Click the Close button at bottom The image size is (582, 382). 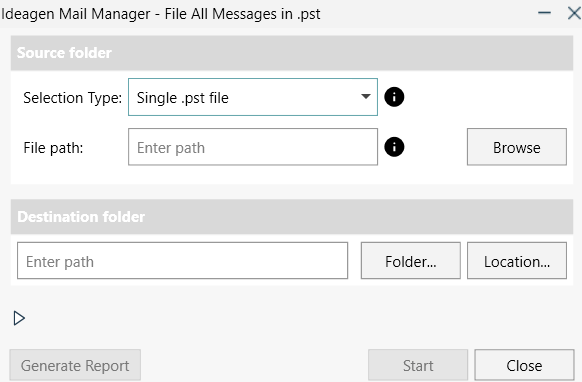click(x=524, y=365)
